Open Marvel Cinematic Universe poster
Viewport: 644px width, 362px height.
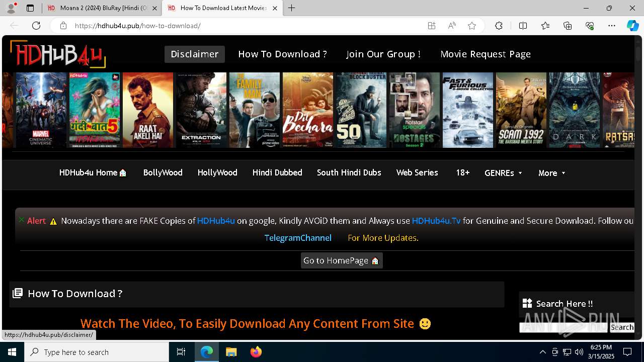click(x=41, y=110)
